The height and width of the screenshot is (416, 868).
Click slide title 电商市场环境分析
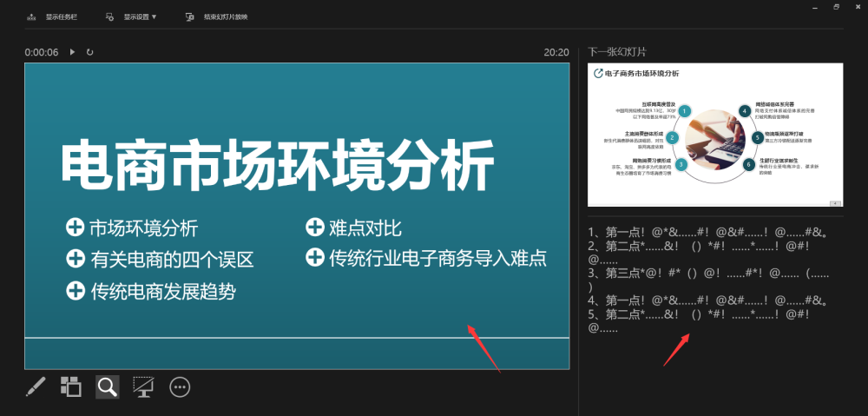tap(277, 166)
